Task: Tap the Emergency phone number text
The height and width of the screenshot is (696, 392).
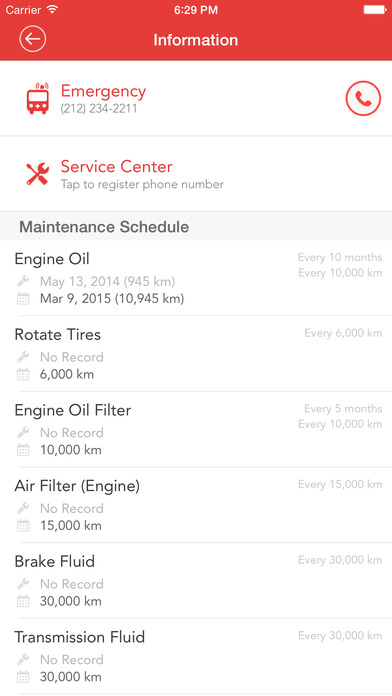Action: [99, 109]
